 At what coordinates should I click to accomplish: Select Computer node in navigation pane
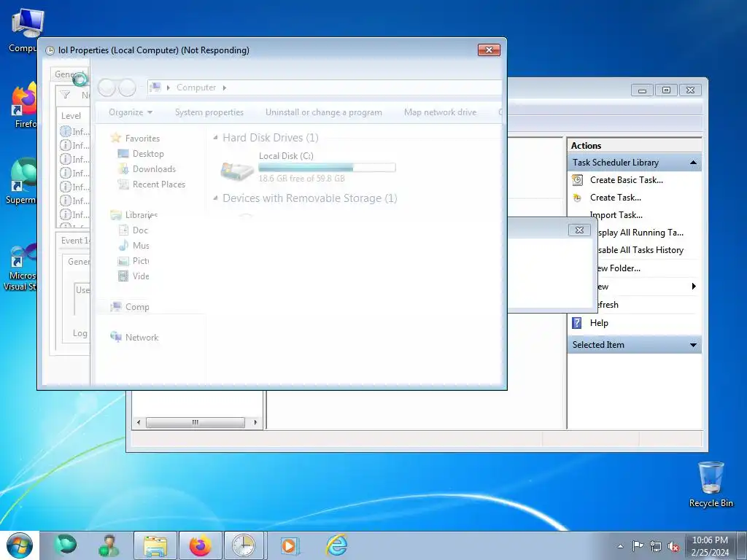[130, 307]
